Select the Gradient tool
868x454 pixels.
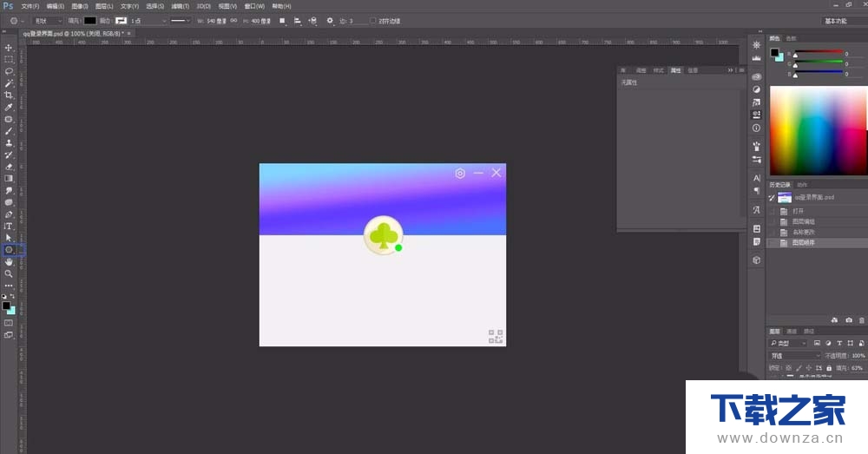tap(9, 178)
